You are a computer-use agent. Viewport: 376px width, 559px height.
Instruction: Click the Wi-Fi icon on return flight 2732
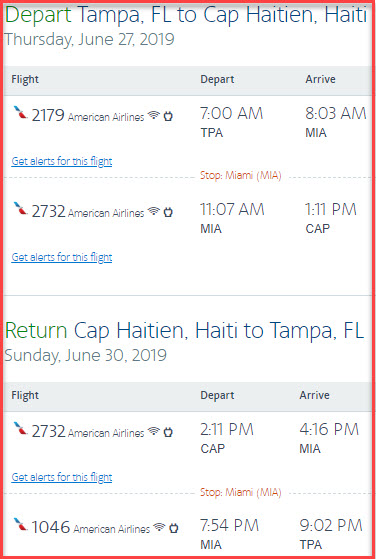154,431
